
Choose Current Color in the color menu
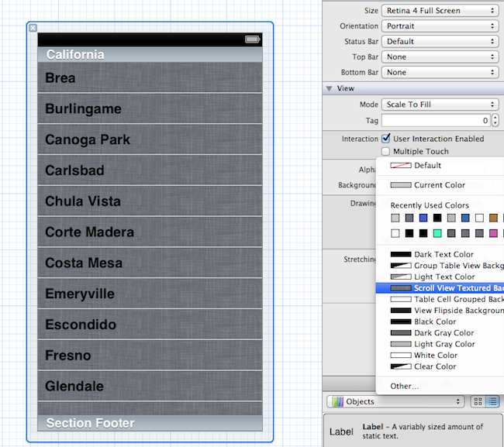(440, 185)
